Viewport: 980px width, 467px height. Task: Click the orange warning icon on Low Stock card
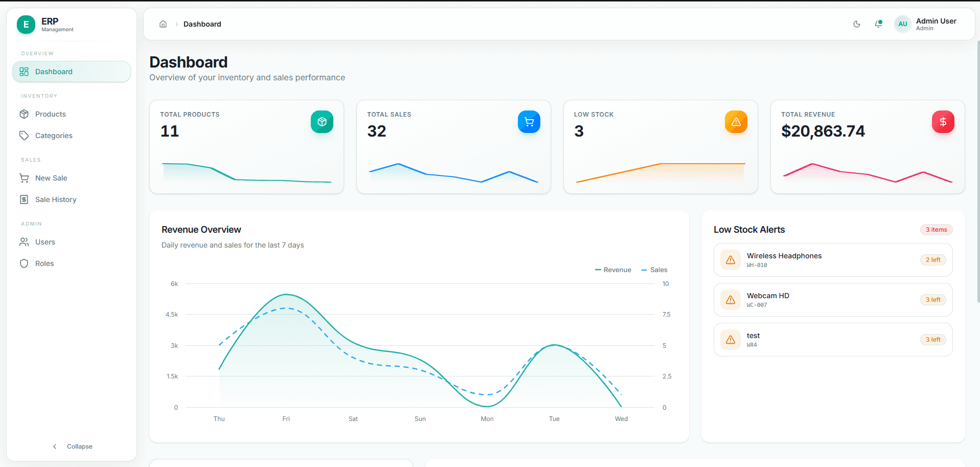coord(736,122)
